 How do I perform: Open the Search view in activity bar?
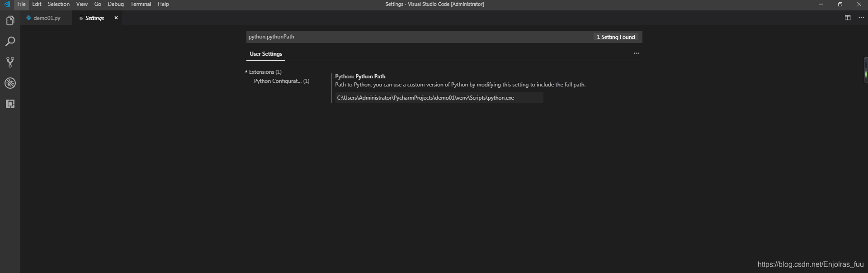10,41
